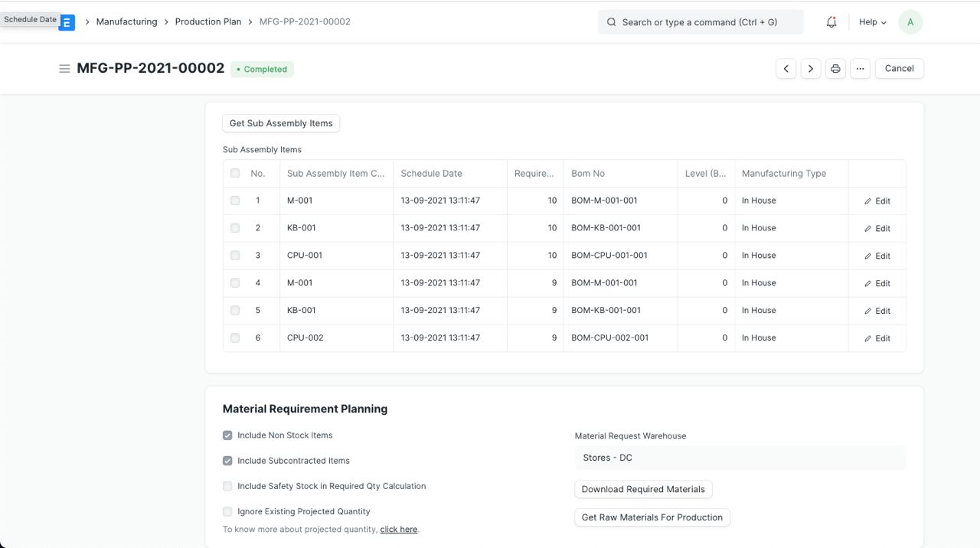Viewport: 980px width, 548px height.
Task: Click the Schedule Date column header
Action: pyautogui.click(x=450, y=174)
